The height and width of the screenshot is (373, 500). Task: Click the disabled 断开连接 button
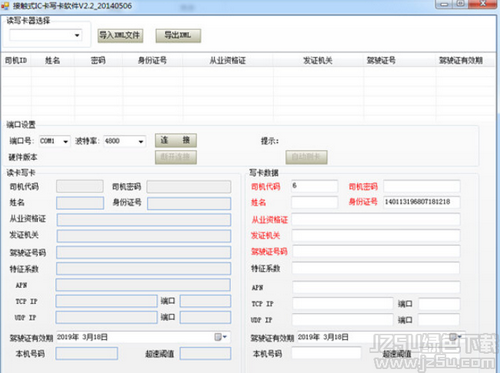point(176,157)
